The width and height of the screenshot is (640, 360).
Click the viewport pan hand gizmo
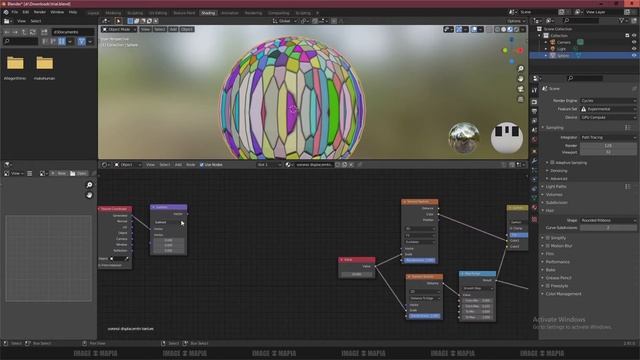[x=520, y=79]
